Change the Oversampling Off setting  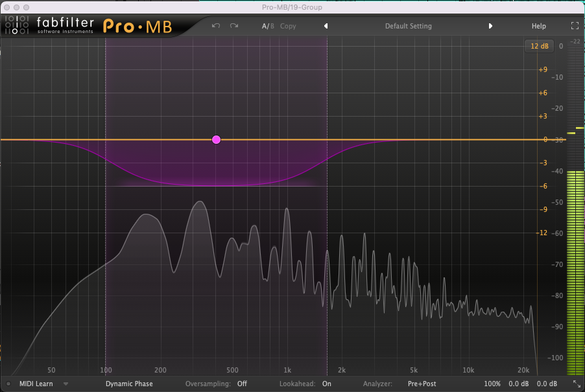pos(242,384)
